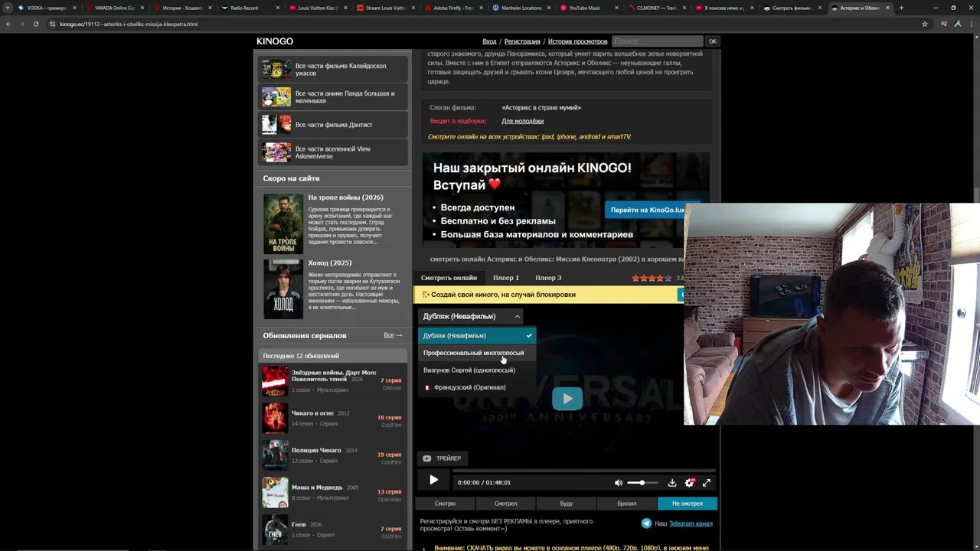This screenshot has height=551, width=980.
Task: Open Все части аниме Панда большая и маленькая
Action: coord(333,97)
